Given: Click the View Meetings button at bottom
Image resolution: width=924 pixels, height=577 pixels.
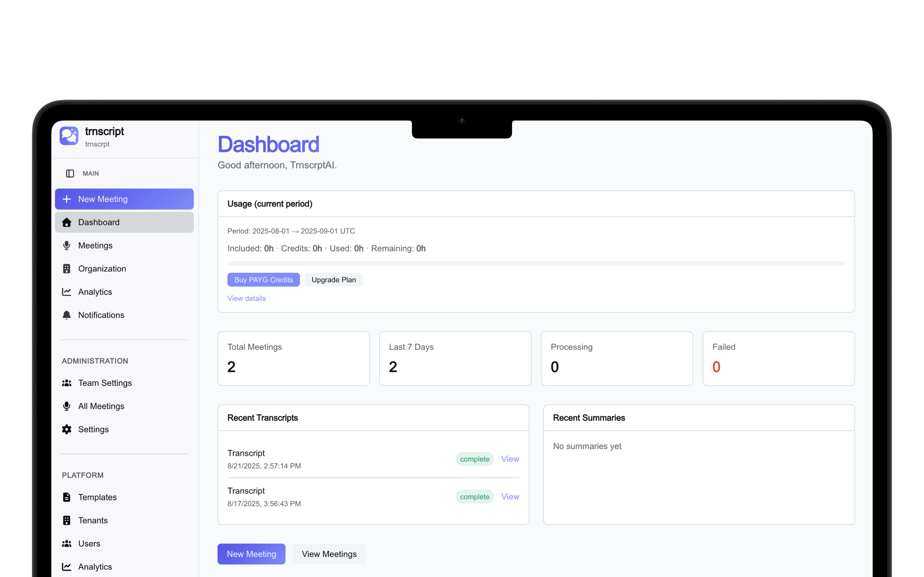Looking at the screenshot, I should click(x=329, y=554).
